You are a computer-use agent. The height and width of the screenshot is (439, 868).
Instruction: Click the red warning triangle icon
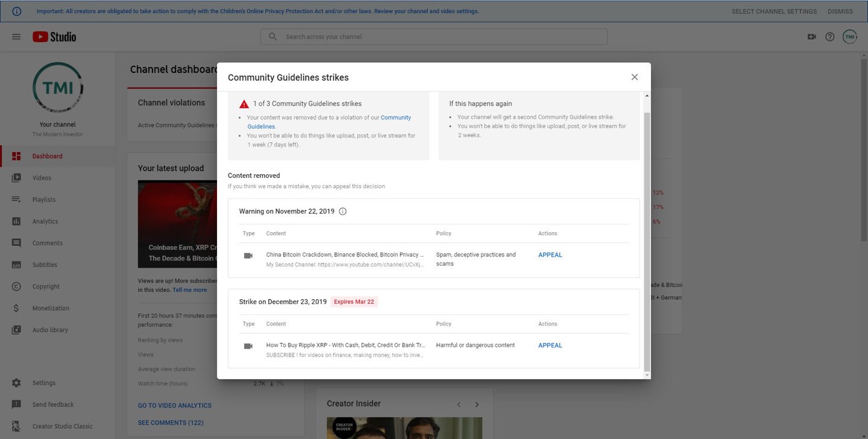click(244, 104)
